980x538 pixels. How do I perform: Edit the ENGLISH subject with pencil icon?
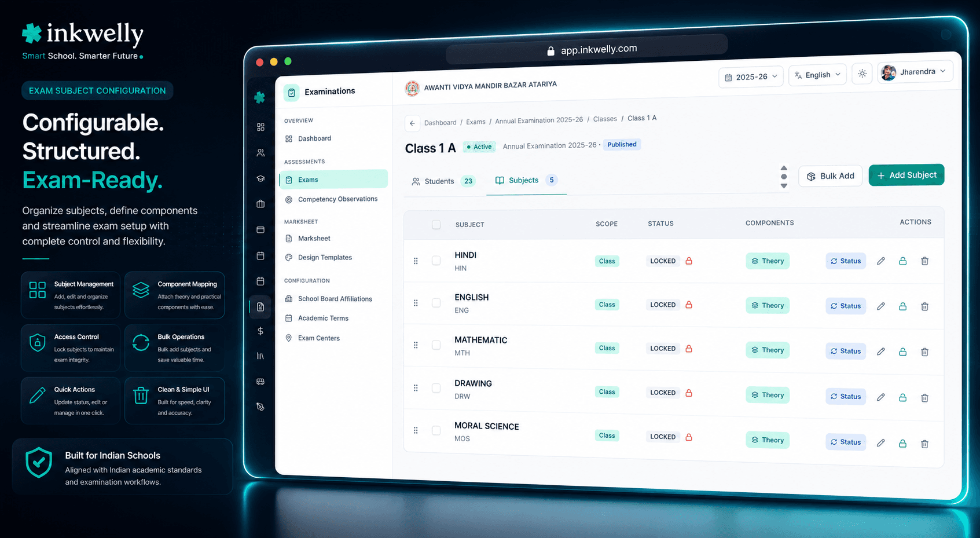[x=880, y=306]
